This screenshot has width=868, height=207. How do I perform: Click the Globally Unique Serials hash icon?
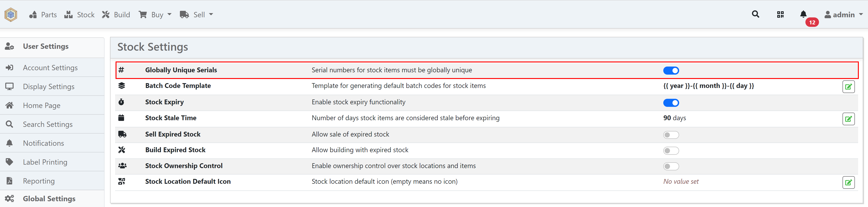tap(121, 70)
